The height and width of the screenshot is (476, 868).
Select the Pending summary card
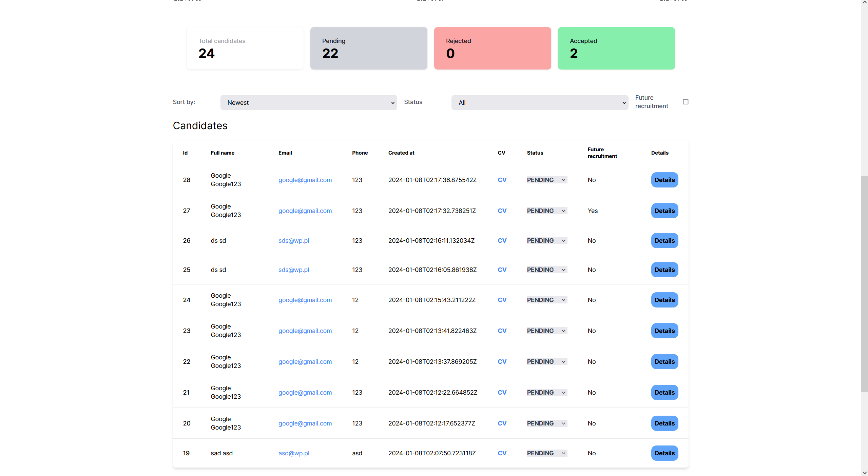368,48
